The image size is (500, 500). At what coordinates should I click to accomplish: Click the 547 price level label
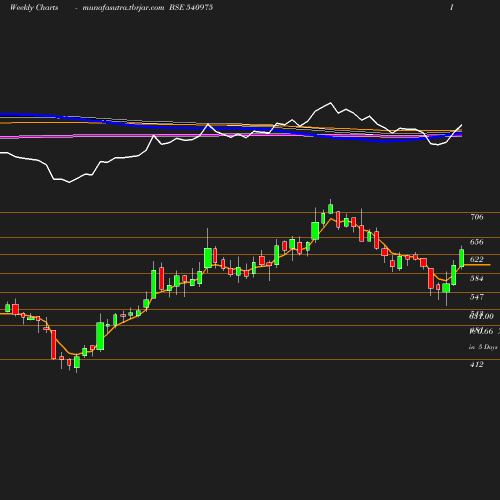[x=477, y=297]
